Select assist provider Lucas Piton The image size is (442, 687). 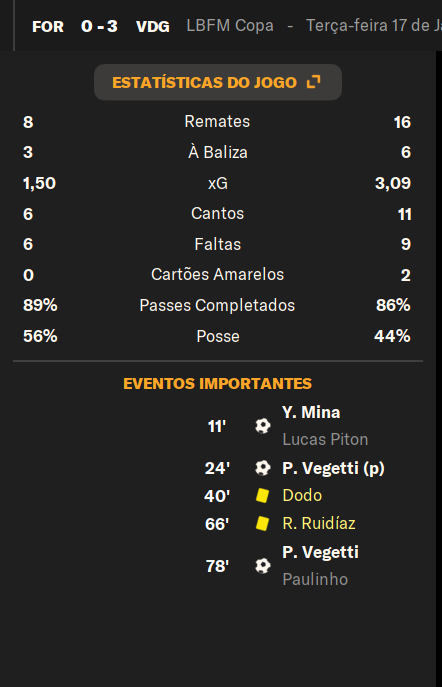(x=325, y=439)
